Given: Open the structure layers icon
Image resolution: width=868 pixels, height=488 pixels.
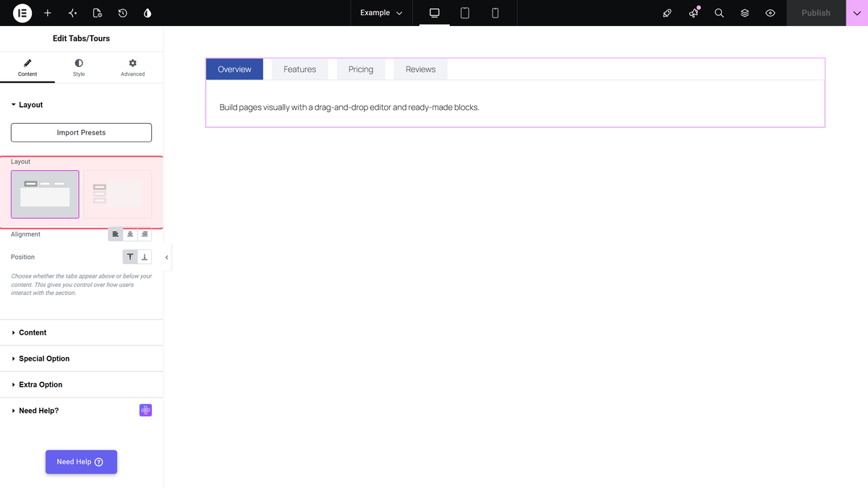Looking at the screenshot, I should coord(744,13).
